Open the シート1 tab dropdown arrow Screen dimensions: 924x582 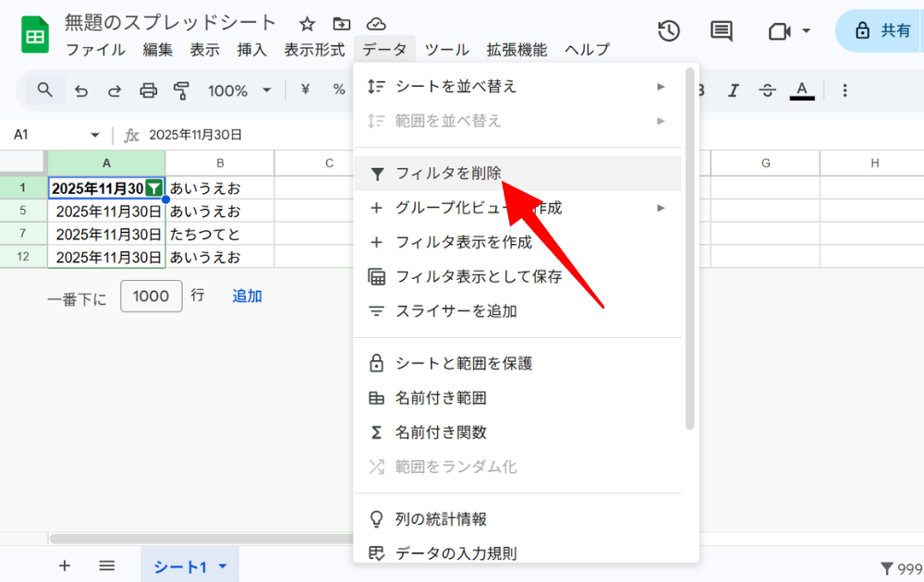click(x=223, y=566)
